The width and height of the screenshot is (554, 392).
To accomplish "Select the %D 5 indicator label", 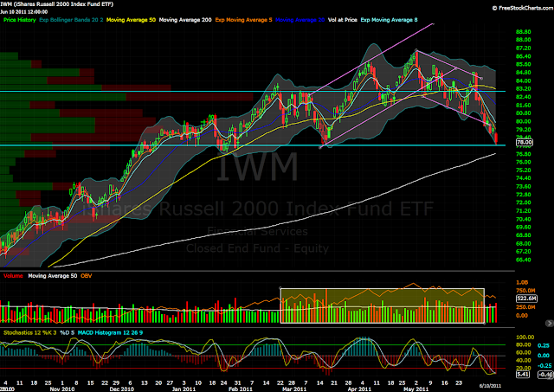I will (x=68, y=332).
